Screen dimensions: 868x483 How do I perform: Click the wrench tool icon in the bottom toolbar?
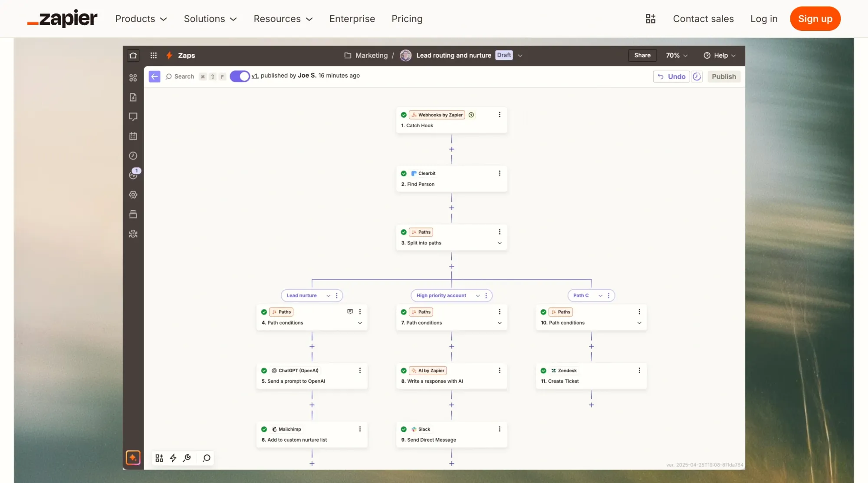[187, 458]
